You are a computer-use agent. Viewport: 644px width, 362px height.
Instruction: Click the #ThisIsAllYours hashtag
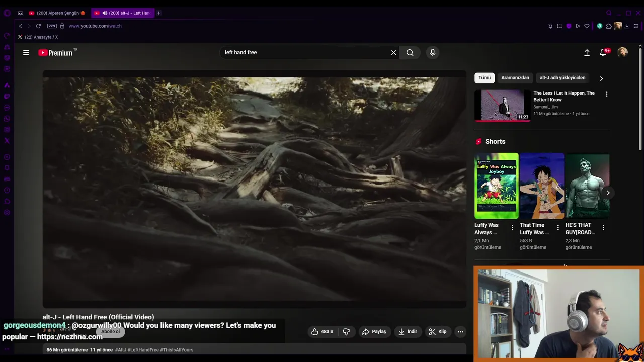[177, 350]
